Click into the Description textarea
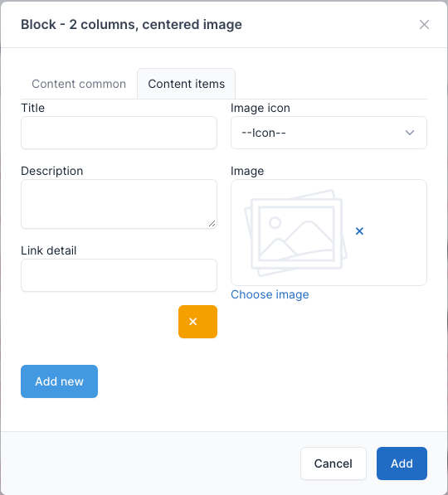Screen dimensions: 448x495 click(x=119, y=204)
